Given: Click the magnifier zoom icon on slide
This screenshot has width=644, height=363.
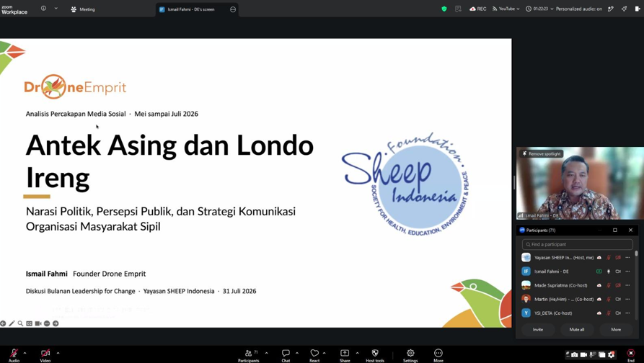Looking at the screenshot, I should pyautogui.click(x=20, y=323).
